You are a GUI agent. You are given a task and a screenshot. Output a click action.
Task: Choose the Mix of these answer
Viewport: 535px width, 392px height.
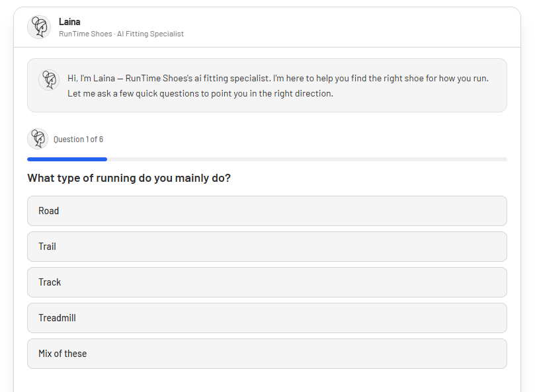click(x=267, y=354)
